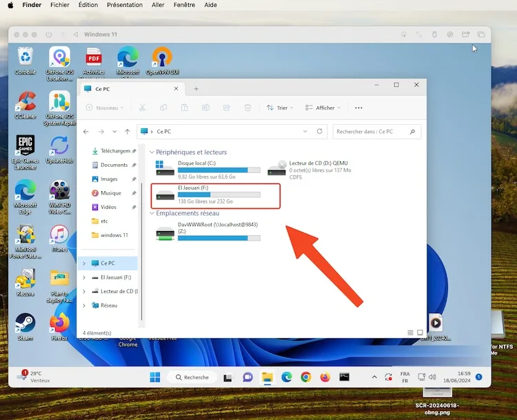Launch OpenVPN GUI desktop shortcut

pyautogui.click(x=162, y=61)
